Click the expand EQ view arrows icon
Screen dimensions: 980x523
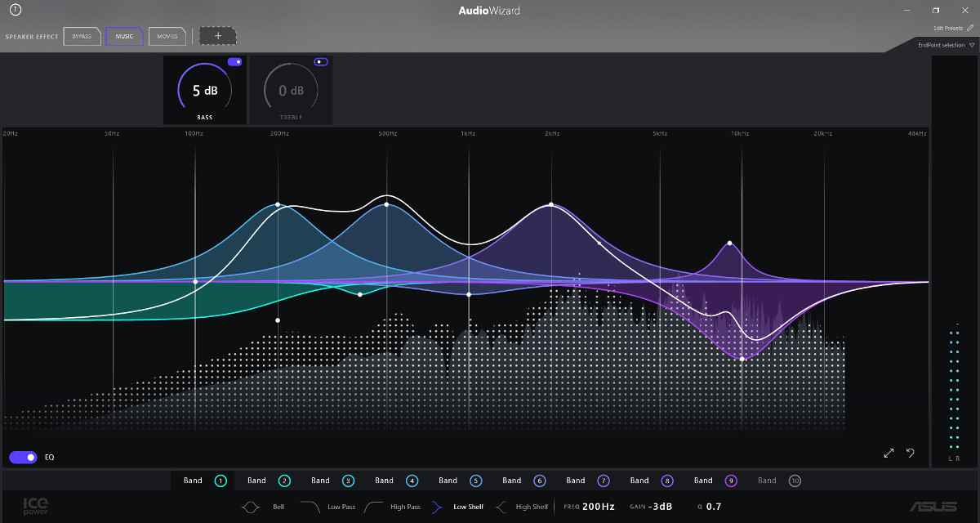click(x=889, y=453)
